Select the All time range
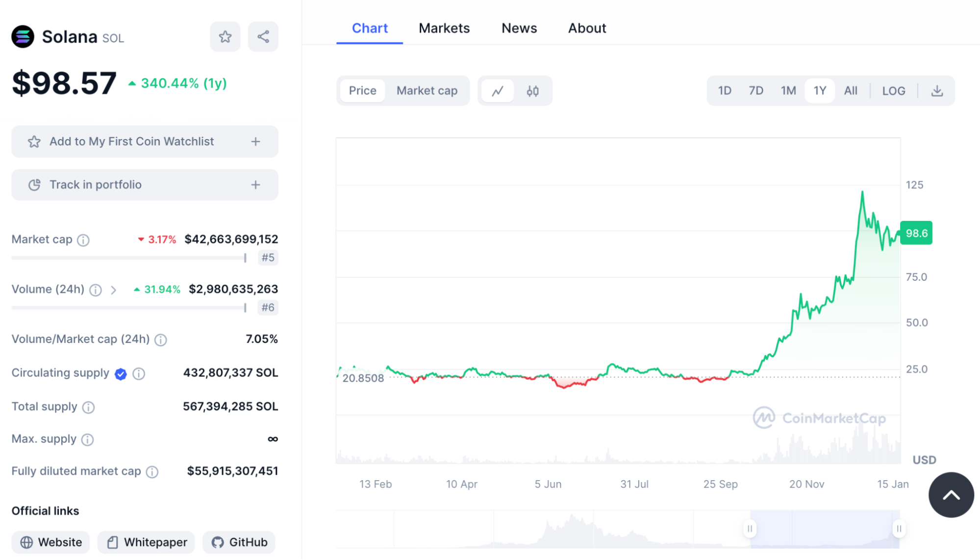 tap(851, 91)
